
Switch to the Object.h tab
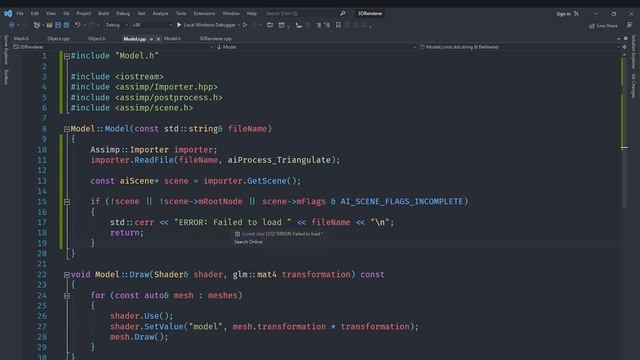[97, 39]
